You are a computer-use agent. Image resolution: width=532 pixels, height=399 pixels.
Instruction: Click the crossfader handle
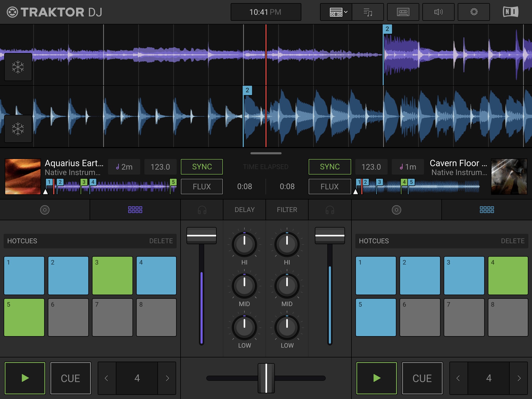pos(266,378)
